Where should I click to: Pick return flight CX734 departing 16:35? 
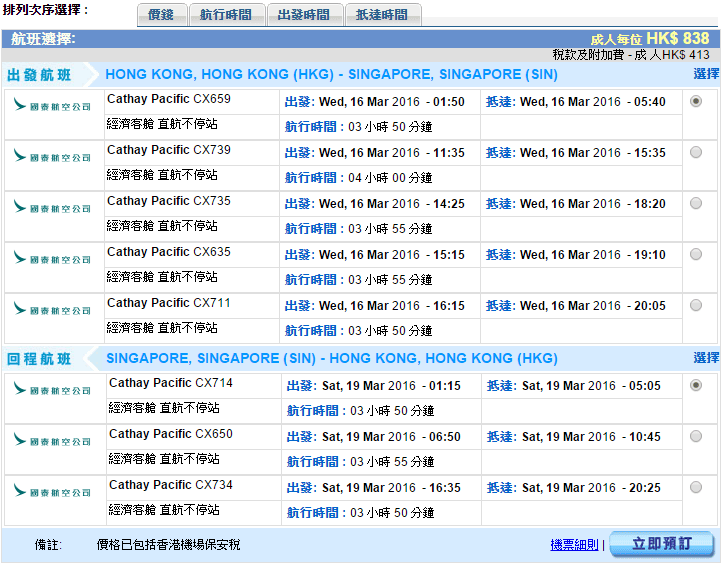tap(696, 487)
